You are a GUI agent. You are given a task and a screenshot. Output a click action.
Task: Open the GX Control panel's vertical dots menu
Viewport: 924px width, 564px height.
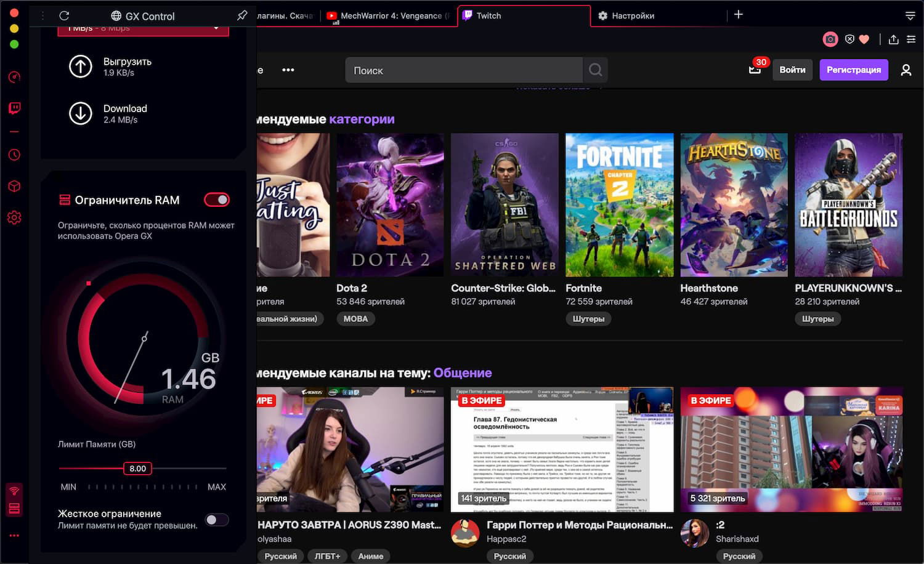[x=43, y=15]
